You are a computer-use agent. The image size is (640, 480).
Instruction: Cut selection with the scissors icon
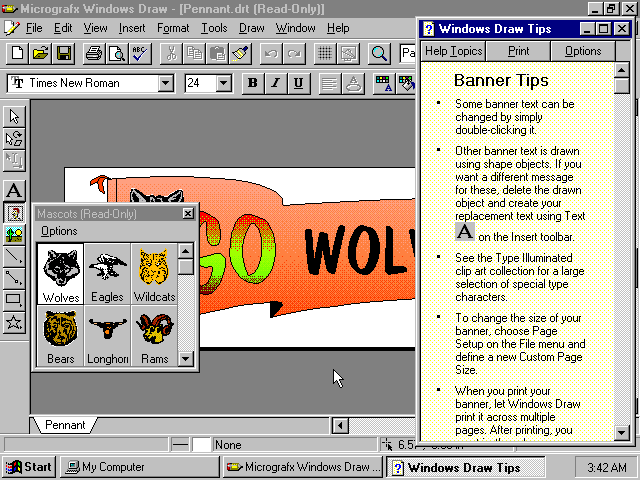click(x=171, y=53)
